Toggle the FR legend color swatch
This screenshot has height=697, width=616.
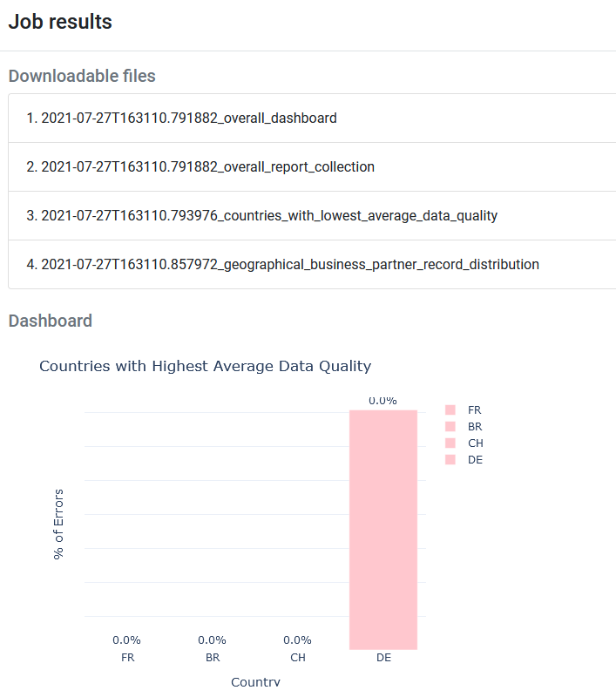pos(450,409)
